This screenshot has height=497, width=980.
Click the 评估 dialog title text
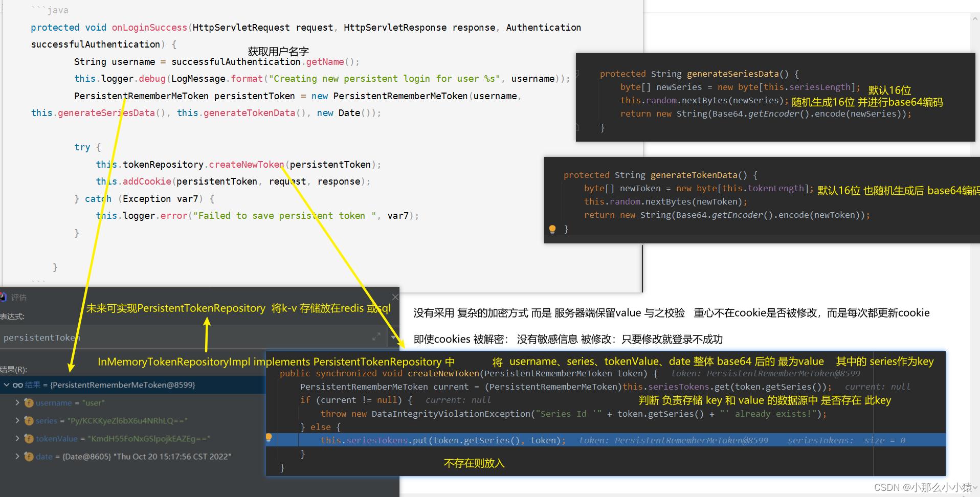[x=19, y=297]
